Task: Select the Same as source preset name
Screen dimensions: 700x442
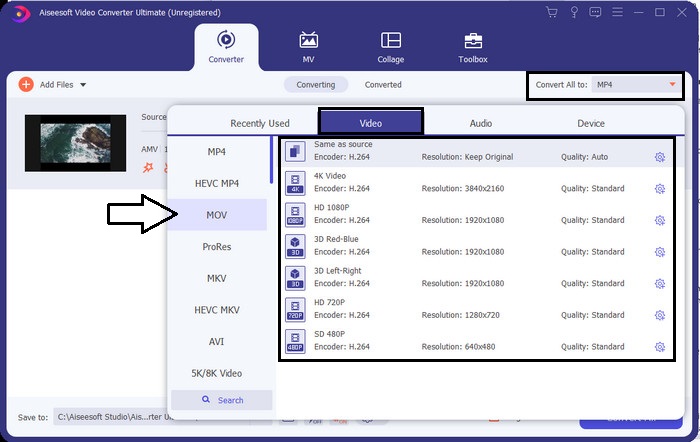Action: click(343, 144)
